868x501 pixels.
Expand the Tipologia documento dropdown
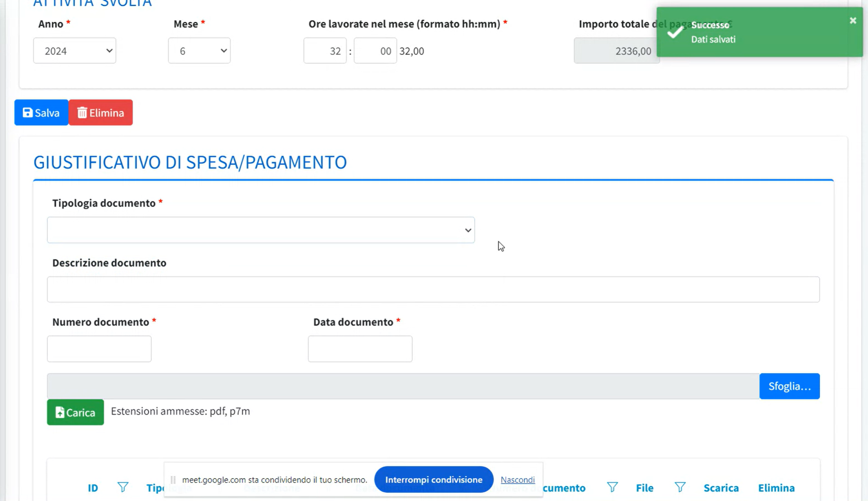261,230
